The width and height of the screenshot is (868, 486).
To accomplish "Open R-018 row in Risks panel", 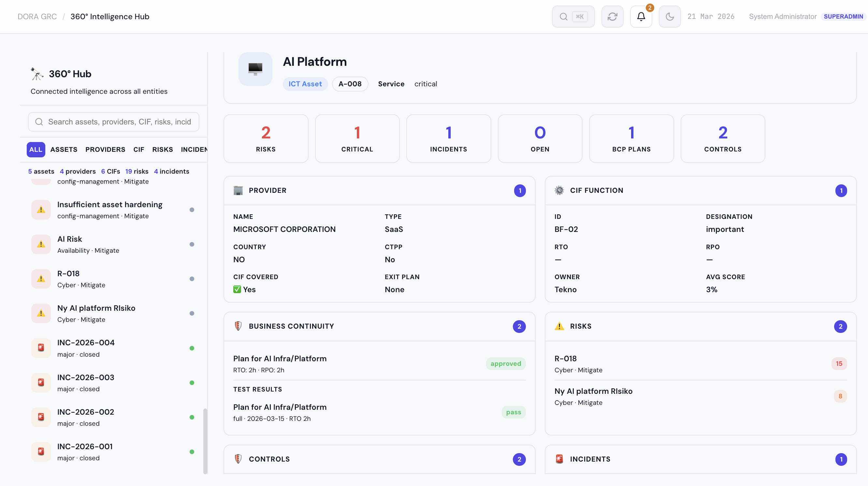I will 701,364.
